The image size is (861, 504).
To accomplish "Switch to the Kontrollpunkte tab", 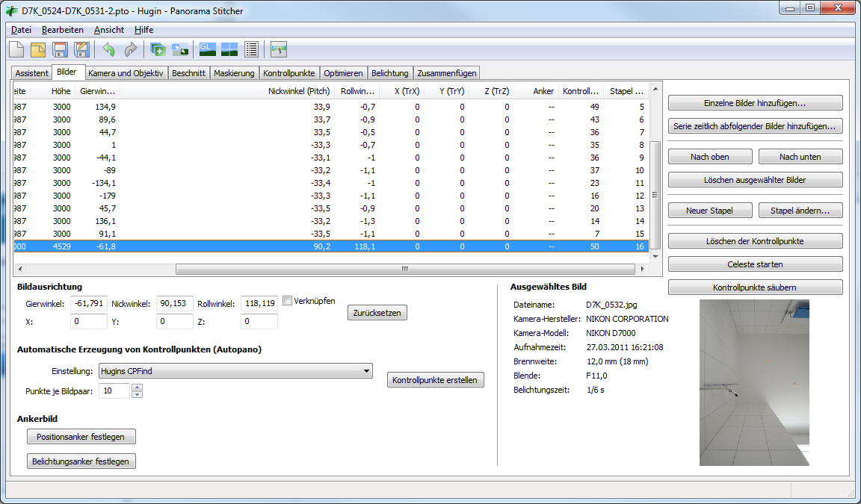I will 288,73.
